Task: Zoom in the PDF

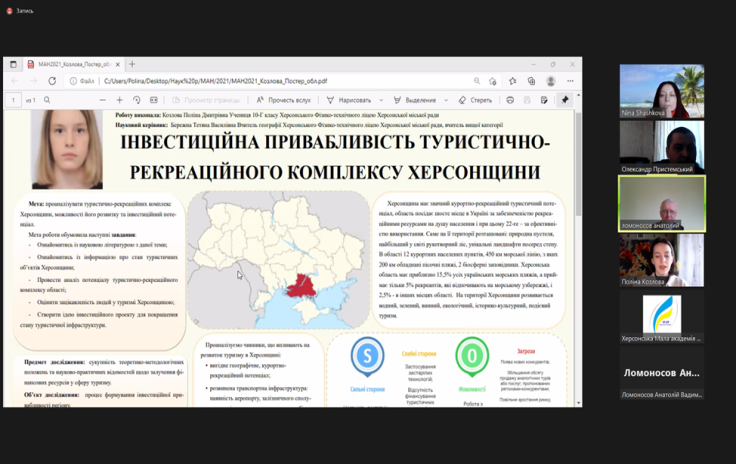Action: pos(120,100)
